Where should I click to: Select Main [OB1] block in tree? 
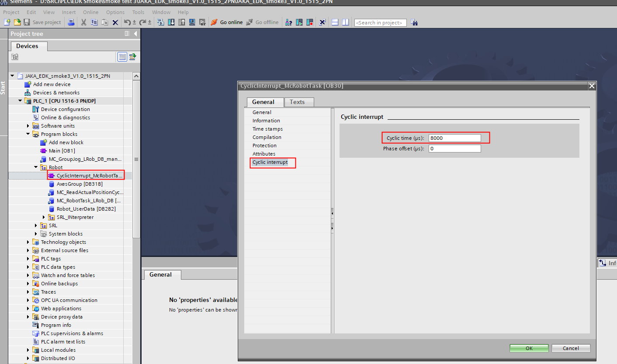(62, 151)
